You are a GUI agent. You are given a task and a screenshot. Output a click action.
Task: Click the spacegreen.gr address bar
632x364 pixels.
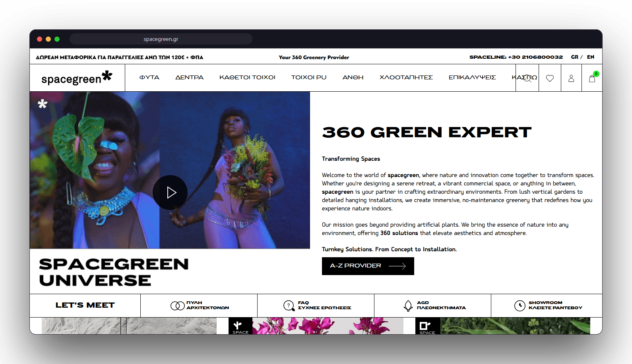[x=161, y=39]
